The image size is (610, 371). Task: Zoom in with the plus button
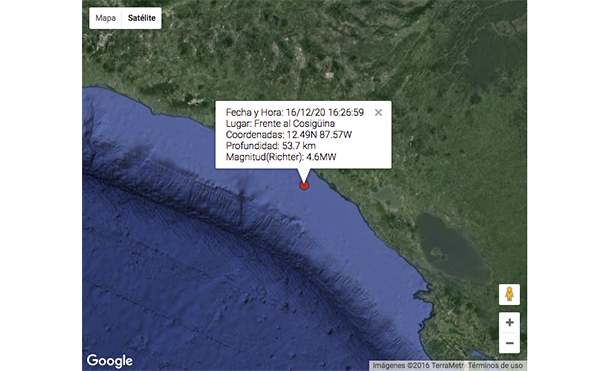(510, 322)
